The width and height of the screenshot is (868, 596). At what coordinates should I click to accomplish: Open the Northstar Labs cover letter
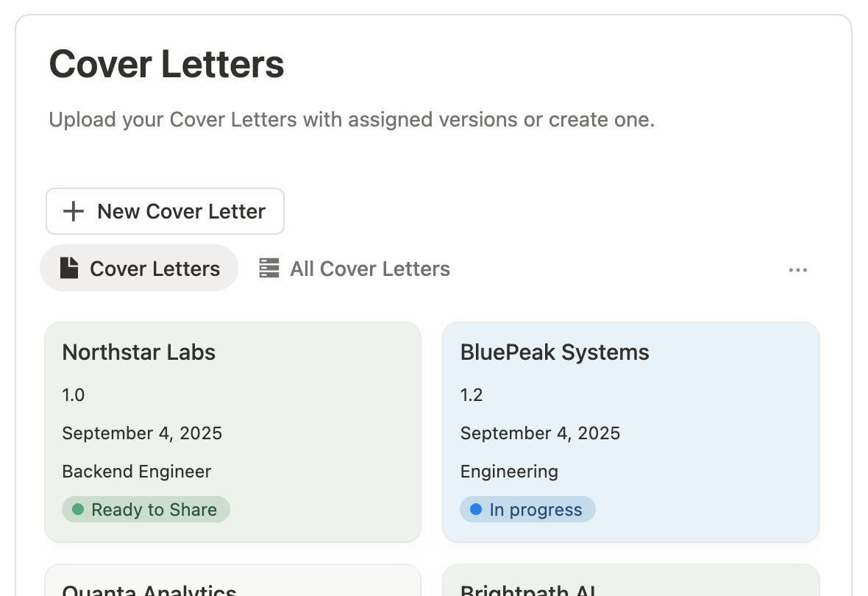[x=138, y=352]
